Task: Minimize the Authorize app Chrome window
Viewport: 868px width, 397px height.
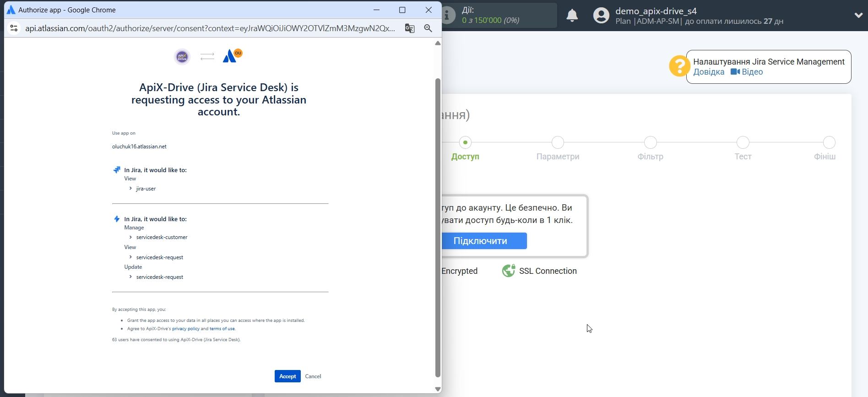Action: point(376,10)
